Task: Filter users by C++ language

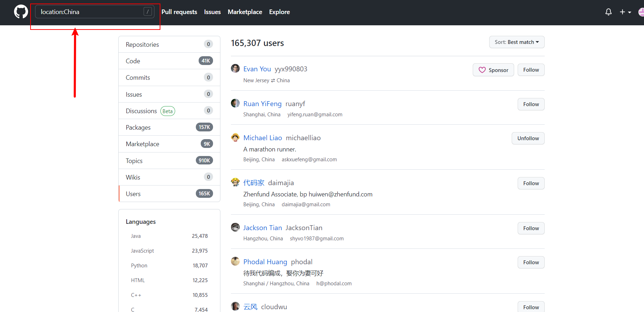Action: coord(169,295)
